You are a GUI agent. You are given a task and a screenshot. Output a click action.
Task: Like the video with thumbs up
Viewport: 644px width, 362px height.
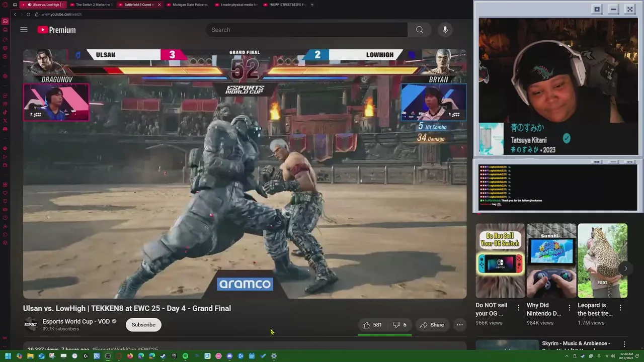coord(372,325)
